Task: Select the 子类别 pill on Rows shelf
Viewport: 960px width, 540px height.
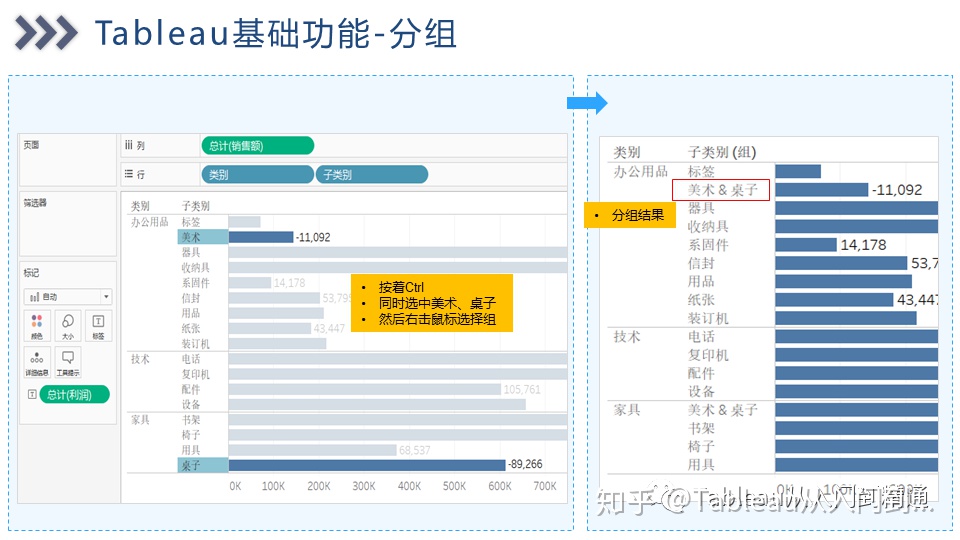Action: pos(372,174)
